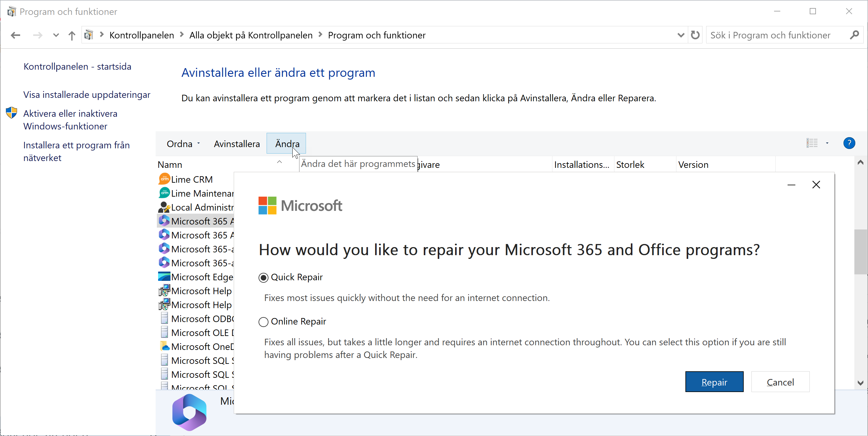Go up one folder level arrow
Image resolution: width=868 pixels, height=436 pixels.
coord(71,35)
